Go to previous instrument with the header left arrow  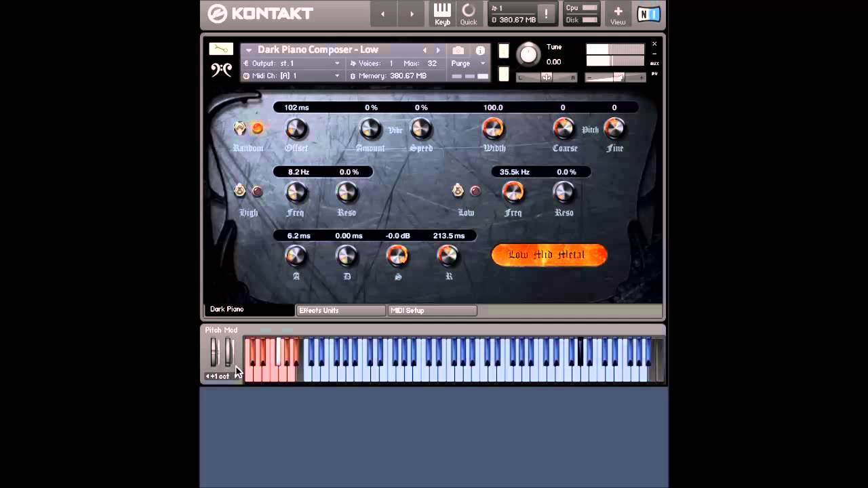[x=382, y=14]
